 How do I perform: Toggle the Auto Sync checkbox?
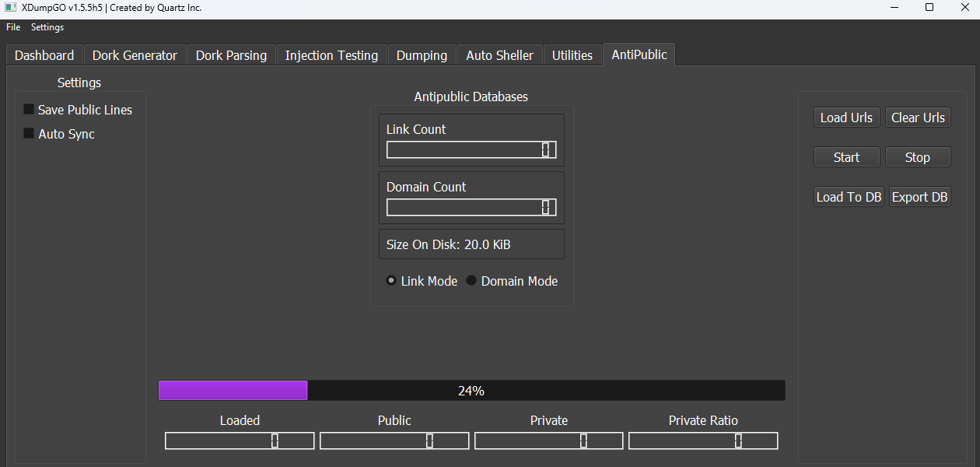(x=29, y=134)
